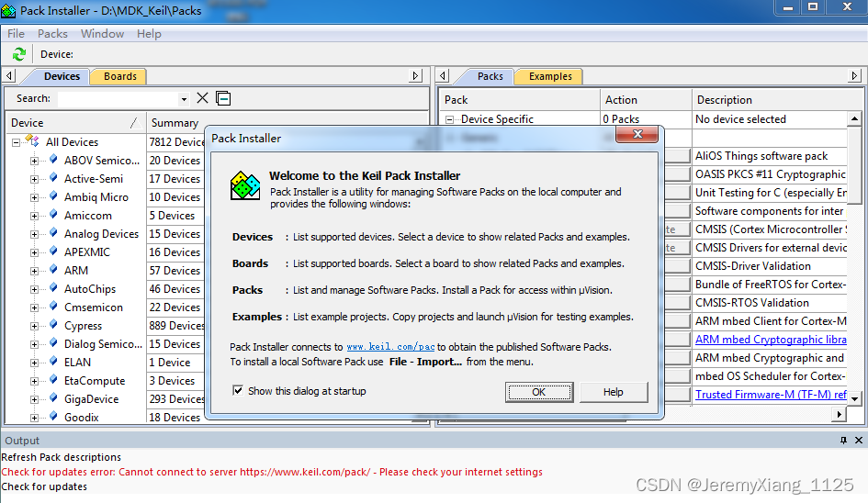Click packs list scrollbar down arrow
The width and height of the screenshot is (868, 503).
tap(855, 397)
